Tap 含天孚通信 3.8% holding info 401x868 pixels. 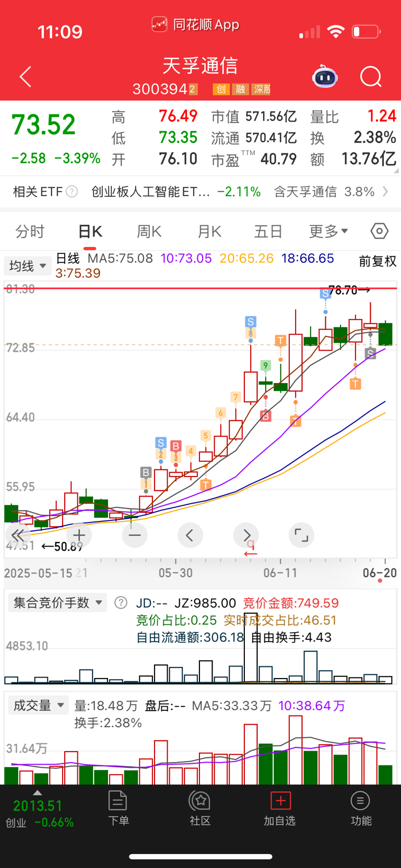(324, 192)
